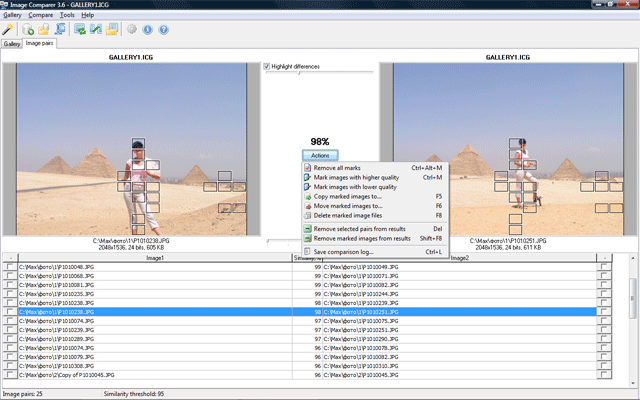Create a new gallery with database-plus icon
Viewport: 640px width, 400px height.
28,29
